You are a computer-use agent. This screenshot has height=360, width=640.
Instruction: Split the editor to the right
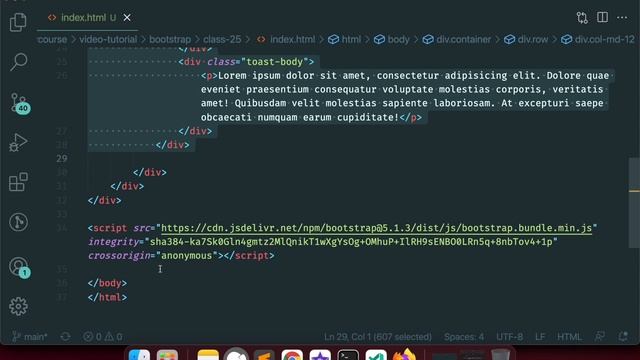[602, 18]
